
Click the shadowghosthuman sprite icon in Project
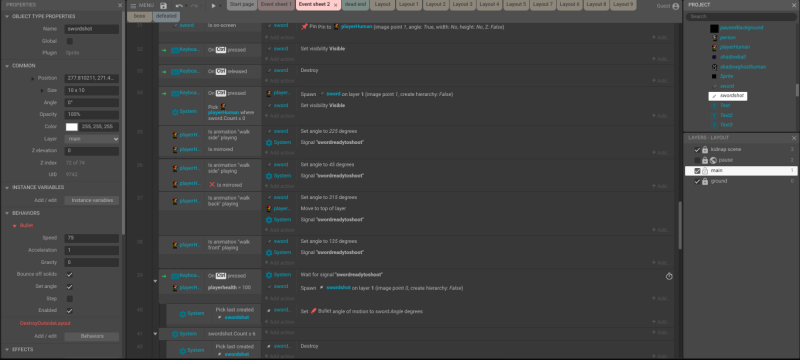click(x=714, y=67)
